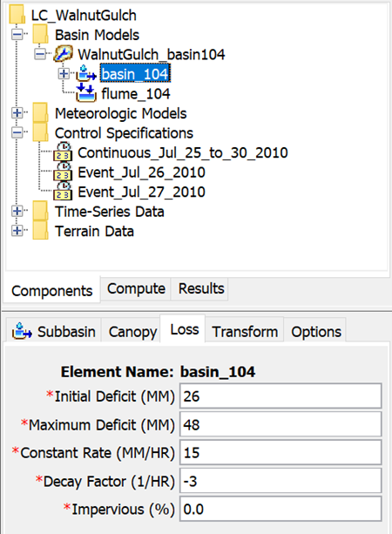This screenshot has height=534, width=392.
Task: Click the Meteorologic Models folder icon
Action: coord(41,112)
